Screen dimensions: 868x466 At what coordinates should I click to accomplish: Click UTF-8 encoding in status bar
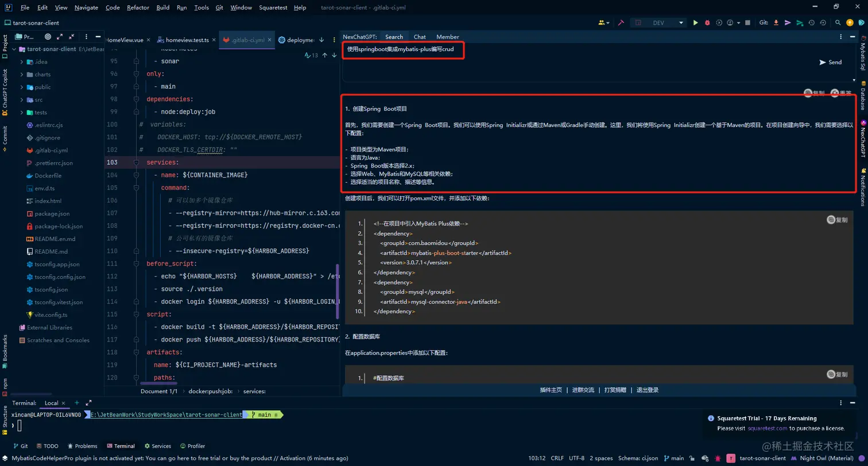click(577, 458)
